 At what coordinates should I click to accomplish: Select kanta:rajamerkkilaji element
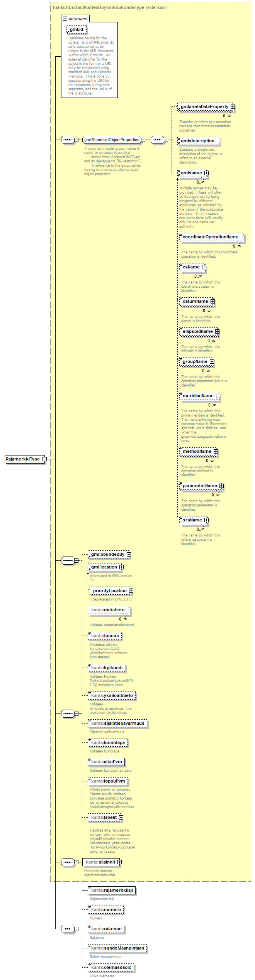tap(112, 890)
